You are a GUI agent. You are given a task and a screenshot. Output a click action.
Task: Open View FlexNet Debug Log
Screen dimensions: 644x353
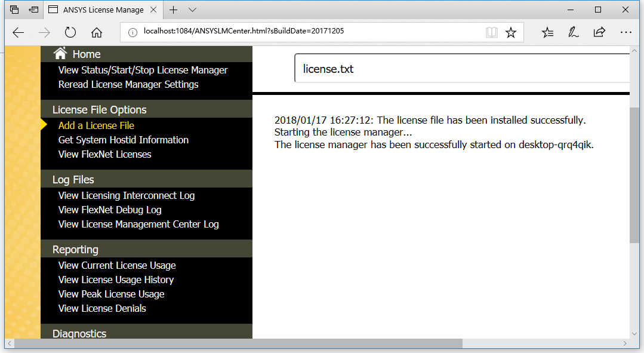tap(110, 210)
